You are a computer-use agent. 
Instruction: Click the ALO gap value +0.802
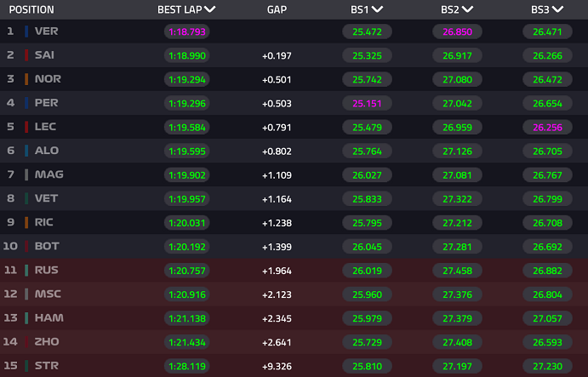(x=277, y=151)
